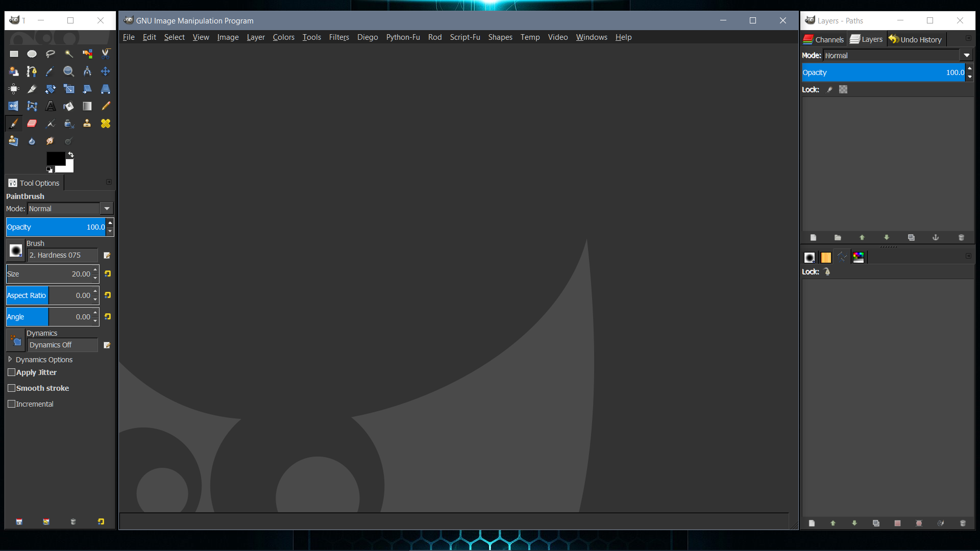
Task: Toggle Lock alpha channel in Layers panel
Action: point(843,90)
